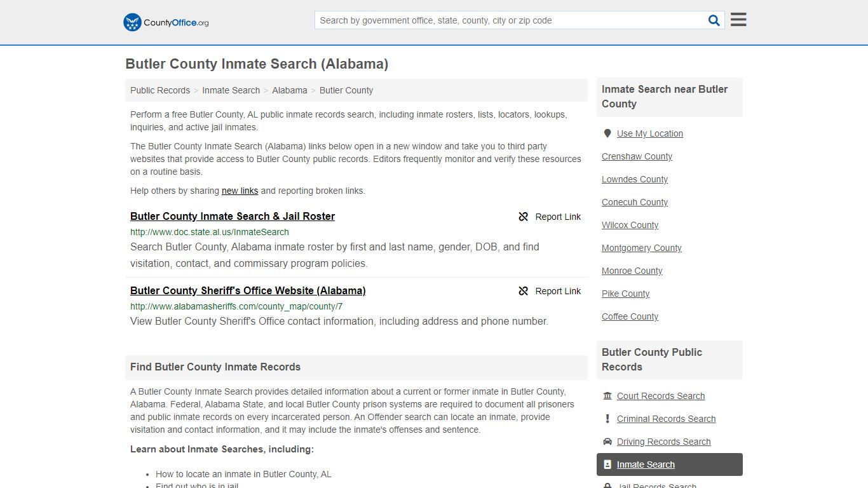
Task: Open the 'new links' hyperlink
Action: 240,191
